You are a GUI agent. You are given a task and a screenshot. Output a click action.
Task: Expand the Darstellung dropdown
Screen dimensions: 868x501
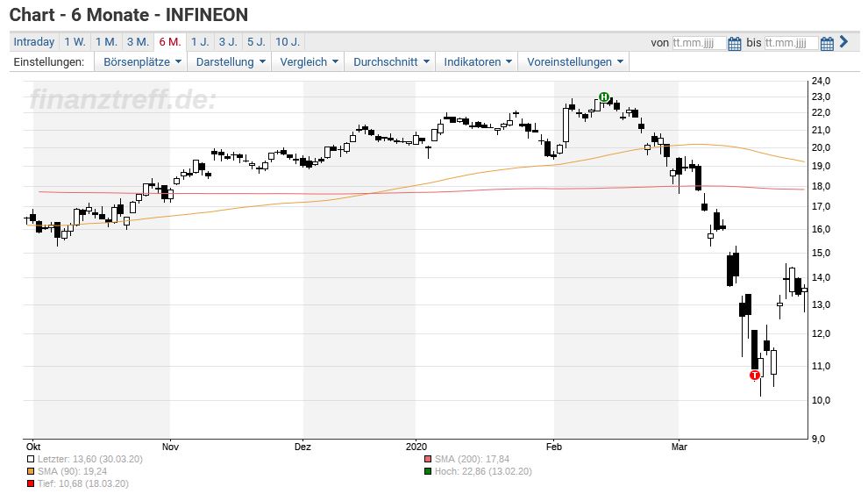(x=231, y=62)
